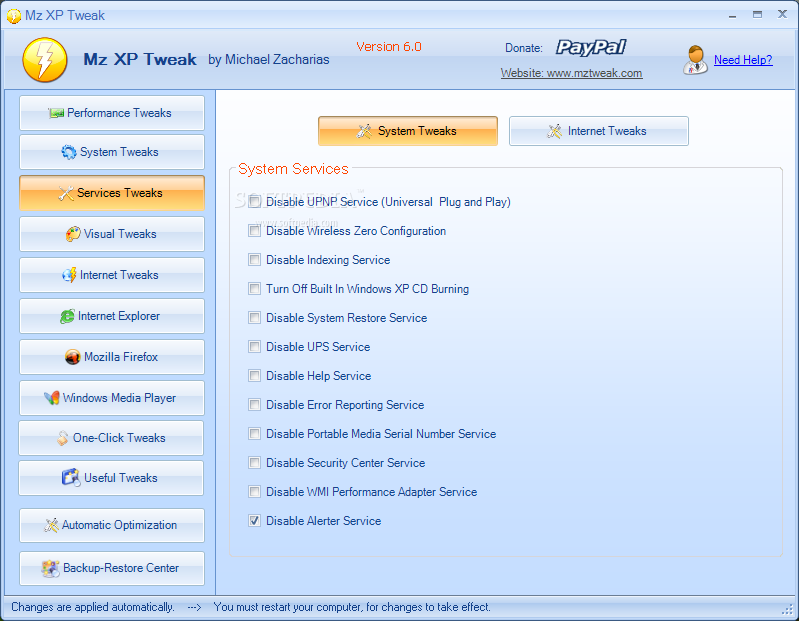Check Disable Wireless Zero Configuration
Viewport: 799px width, 621px height.
click(x=254, y=231)
